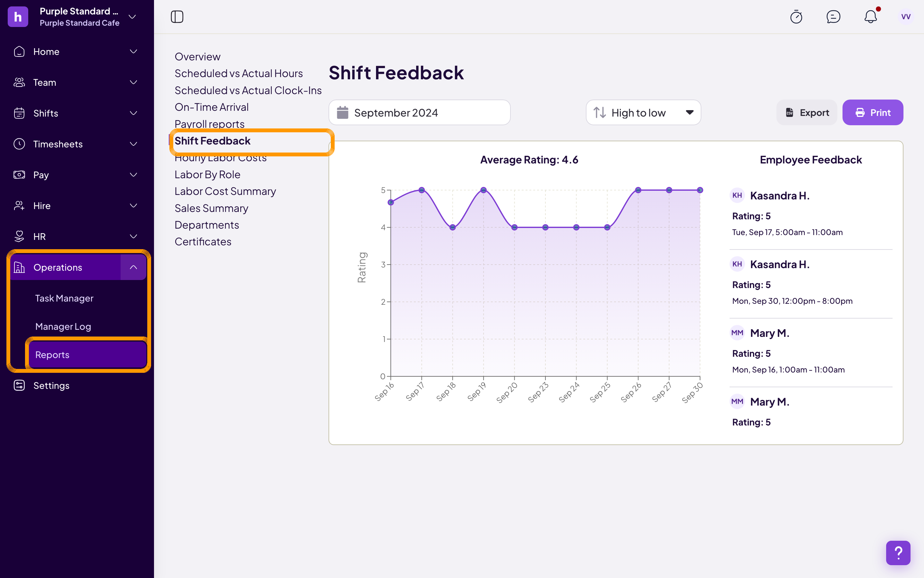924x578 pixels.
Task: Click the Export button
Action: tap(806, 112)
